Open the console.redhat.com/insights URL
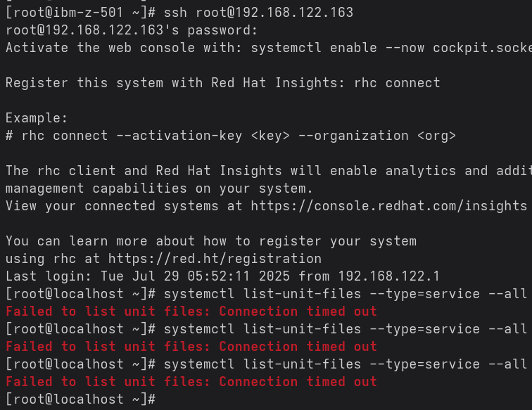Screen dimensions: 532x410 click(388, 206)
